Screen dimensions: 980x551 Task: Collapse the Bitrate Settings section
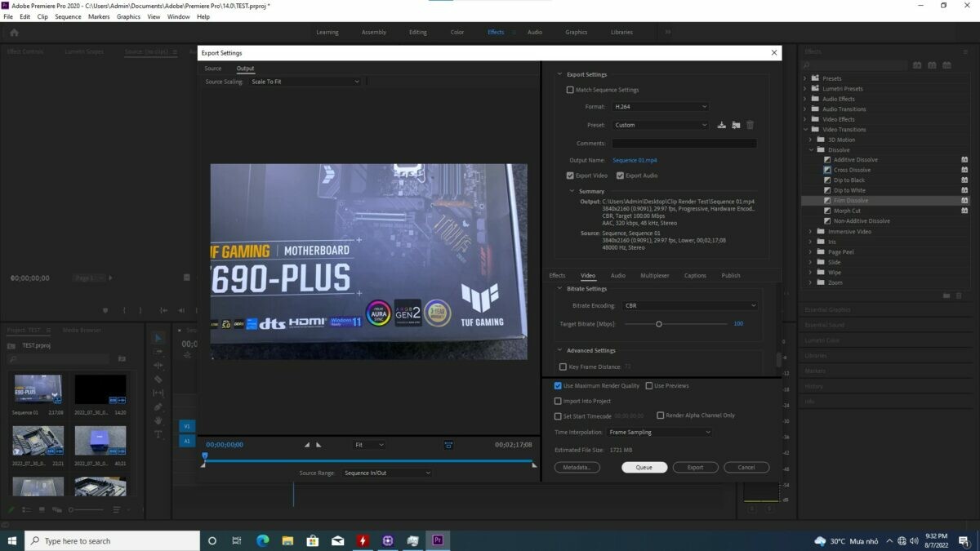tap(559, 289)
